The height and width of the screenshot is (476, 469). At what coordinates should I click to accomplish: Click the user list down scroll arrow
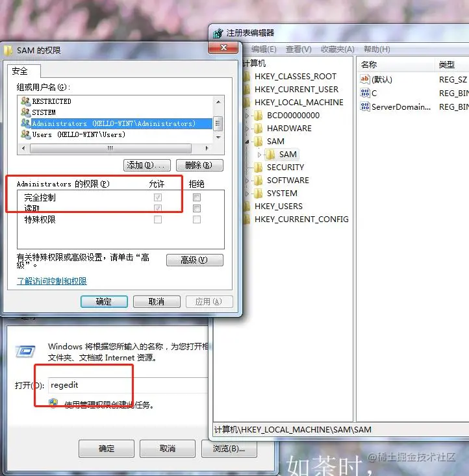(x=218, y=138)
